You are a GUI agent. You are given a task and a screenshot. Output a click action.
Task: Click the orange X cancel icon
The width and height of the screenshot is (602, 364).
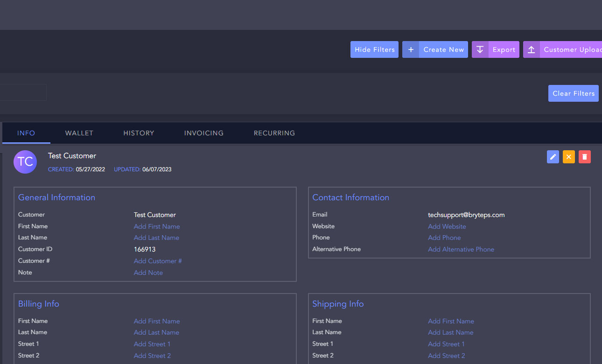(x=569, y=157)
